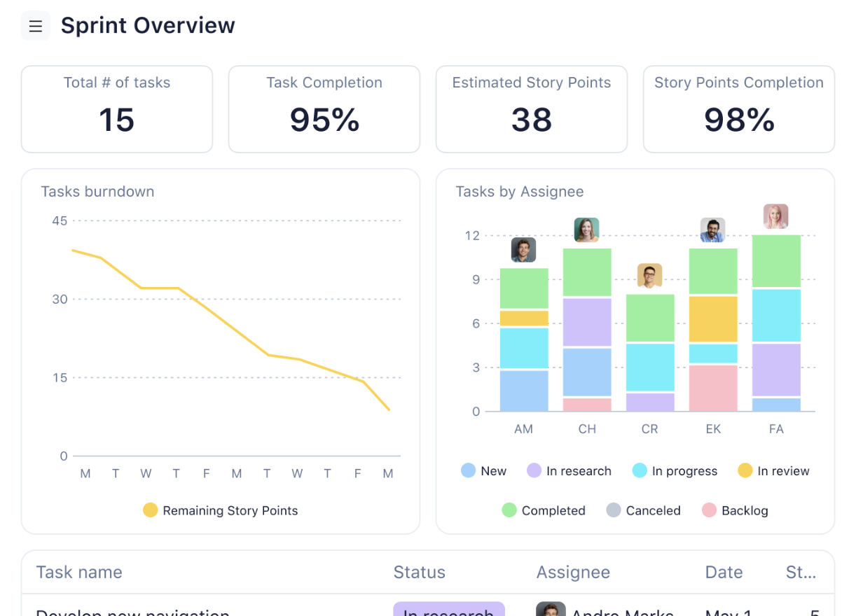Click the purple In research segment of the CH bar
Viewport: 849px width, 616px height.
[x=586, y=322]
